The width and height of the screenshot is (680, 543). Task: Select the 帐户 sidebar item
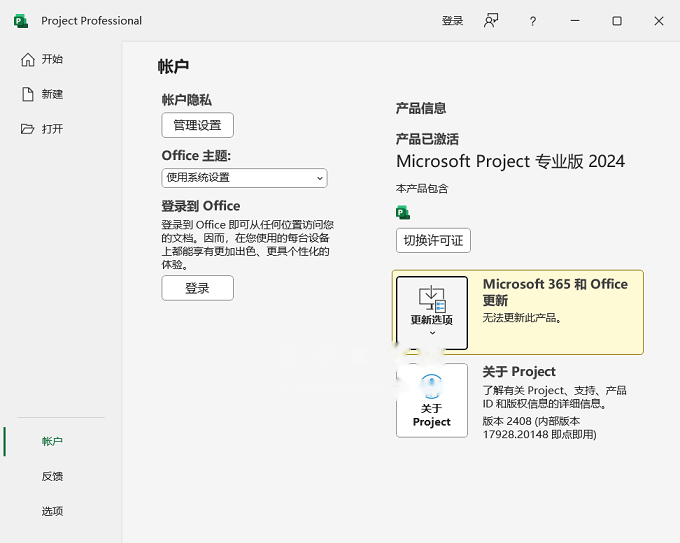click(52, 442)
